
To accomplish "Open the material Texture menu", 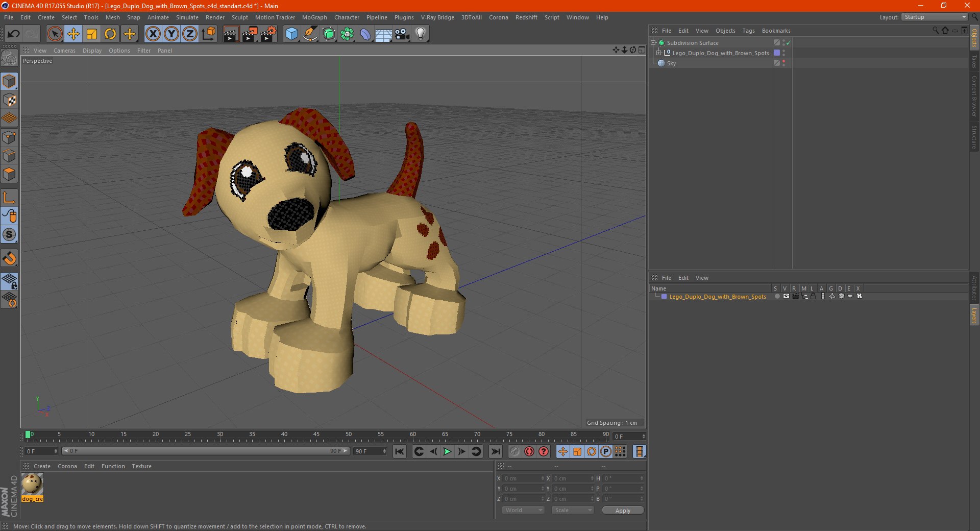I will pos(141,466).
